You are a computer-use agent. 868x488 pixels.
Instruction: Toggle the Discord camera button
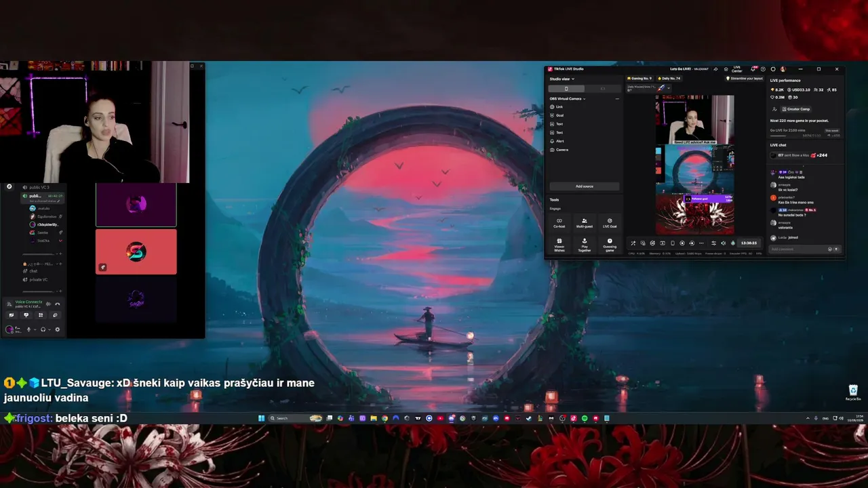point(11,315)
